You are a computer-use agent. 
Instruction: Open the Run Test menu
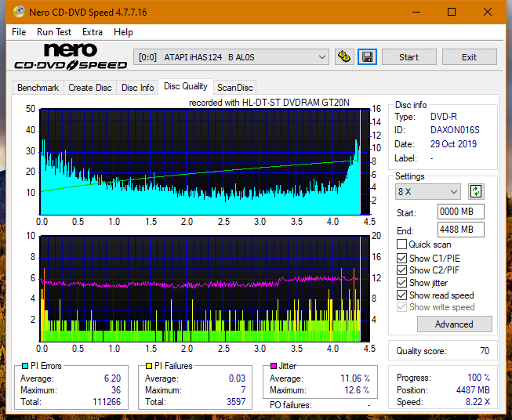(54, 32)
